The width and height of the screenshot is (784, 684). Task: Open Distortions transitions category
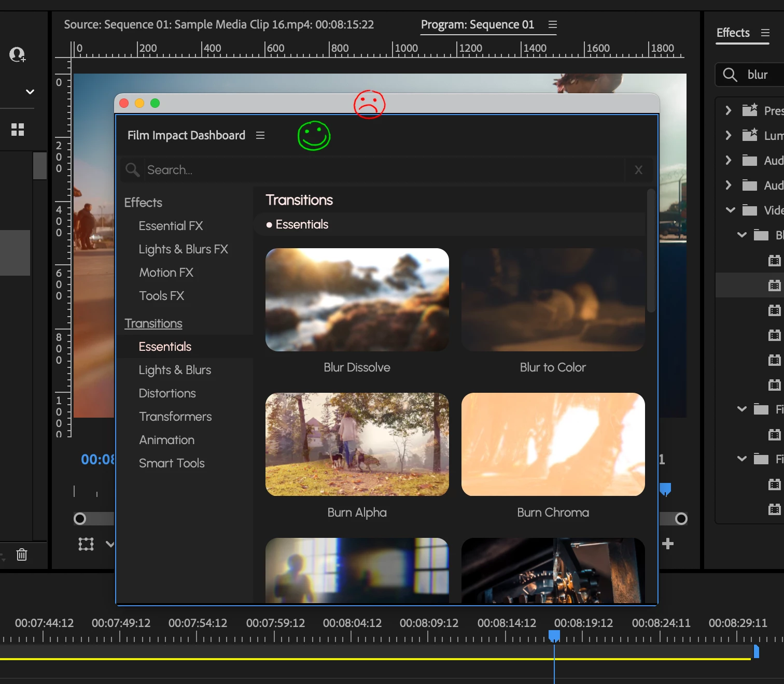point(167,393)
